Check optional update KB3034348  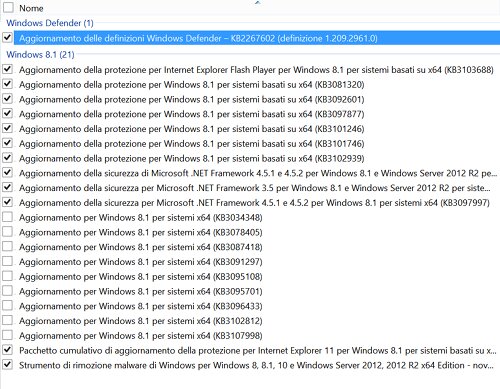pos(8,217)
